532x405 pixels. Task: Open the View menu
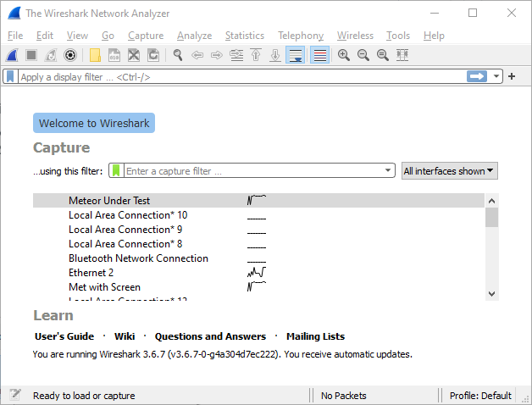(77, 36)
